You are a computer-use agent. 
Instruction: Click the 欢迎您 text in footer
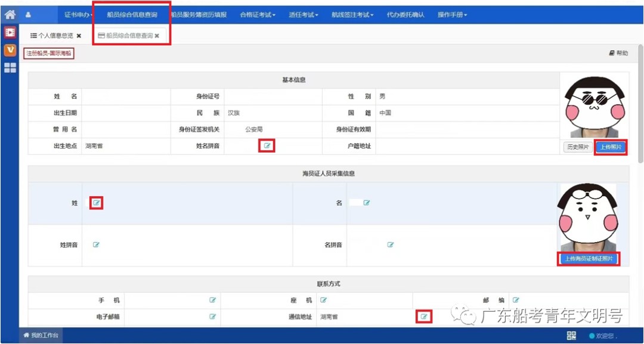click(606, 336)
